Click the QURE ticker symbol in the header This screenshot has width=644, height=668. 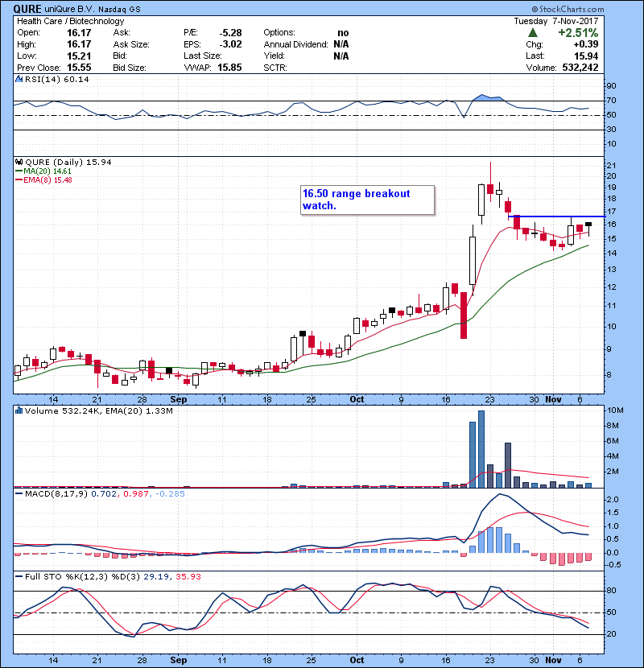pyautogui.click(x=27, y=9)
